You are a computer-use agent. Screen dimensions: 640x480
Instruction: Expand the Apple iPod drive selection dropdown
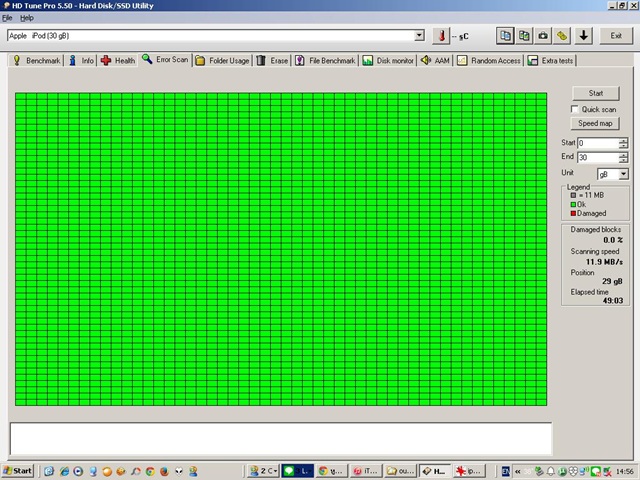(x=419, y=36)
